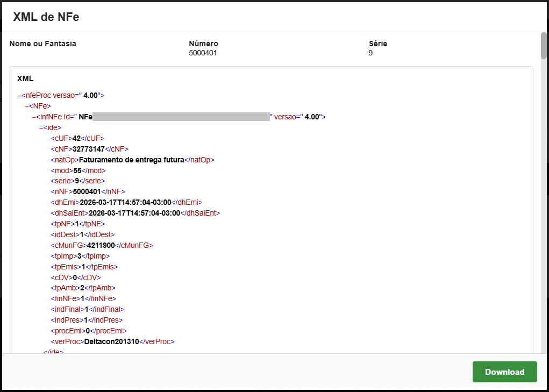This screenshot has width=549, height=392.
Task: Click the Série value 9 in header
Action: pyautogui.click(x=370, y=53)
